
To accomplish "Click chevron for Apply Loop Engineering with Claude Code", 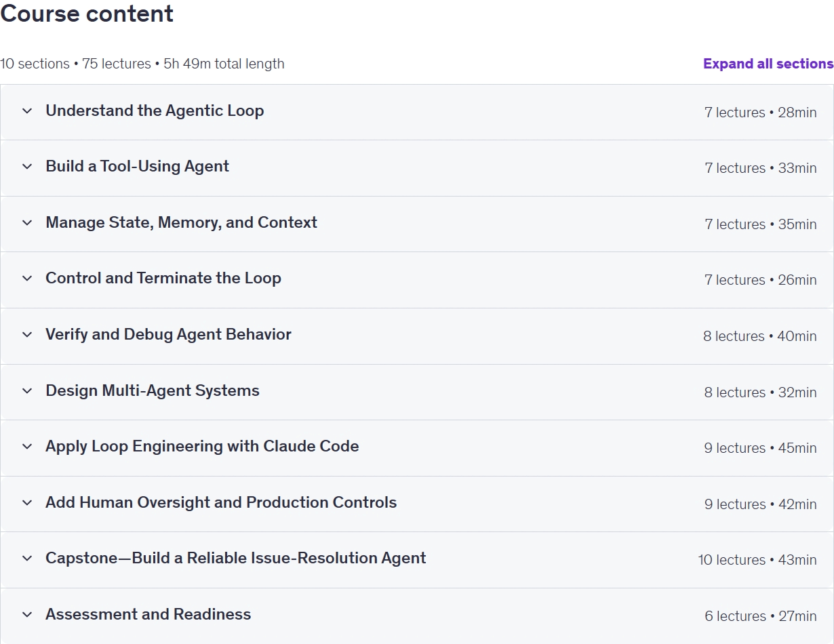I will tap(27, 447).
